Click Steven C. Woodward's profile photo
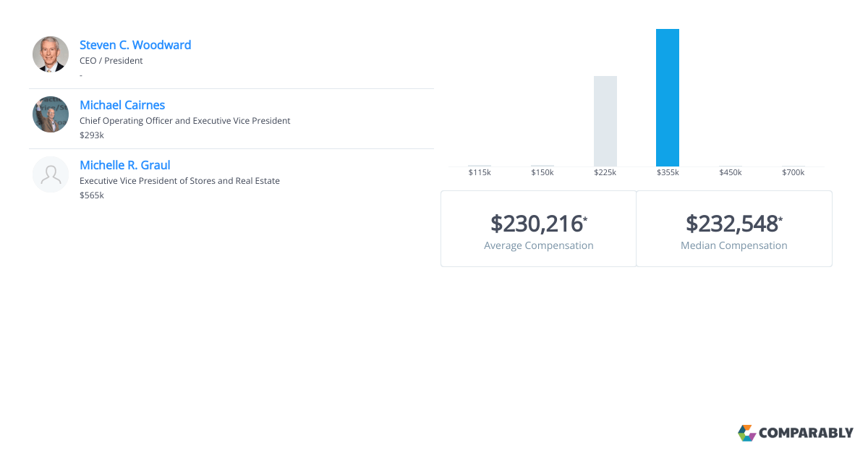Image resolution: width=868 pixels, height=456 pixels. 51,54
